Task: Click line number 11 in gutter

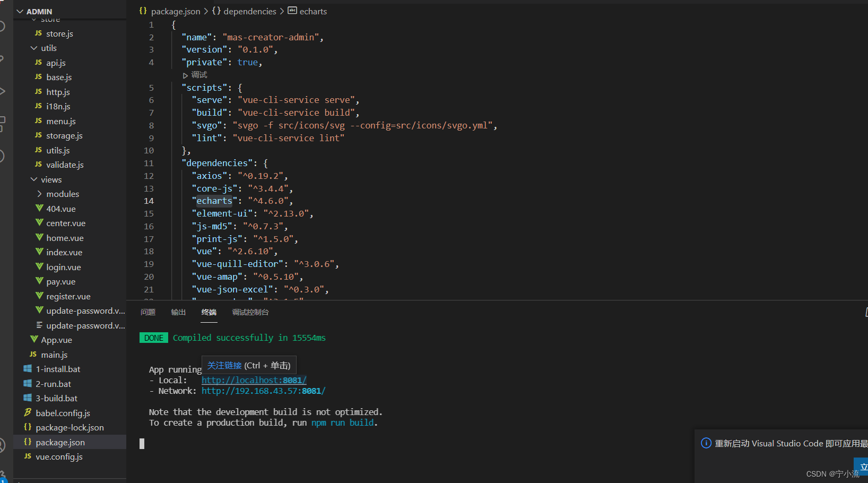Action: (149, 163)
